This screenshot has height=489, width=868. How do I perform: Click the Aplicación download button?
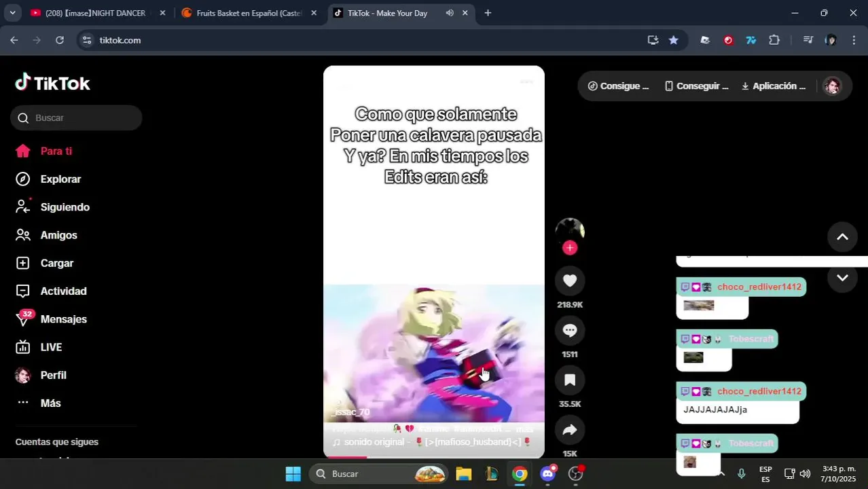pos(774,86)
